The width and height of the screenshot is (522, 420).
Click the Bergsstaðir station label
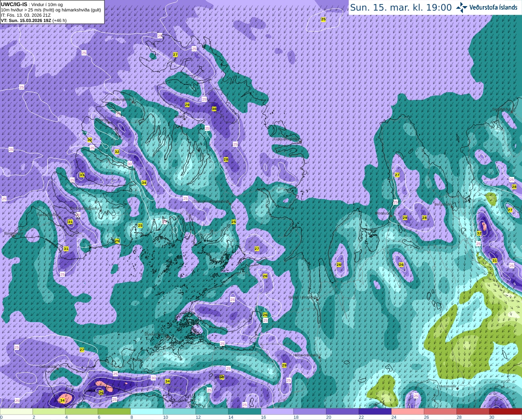point(443,204)
